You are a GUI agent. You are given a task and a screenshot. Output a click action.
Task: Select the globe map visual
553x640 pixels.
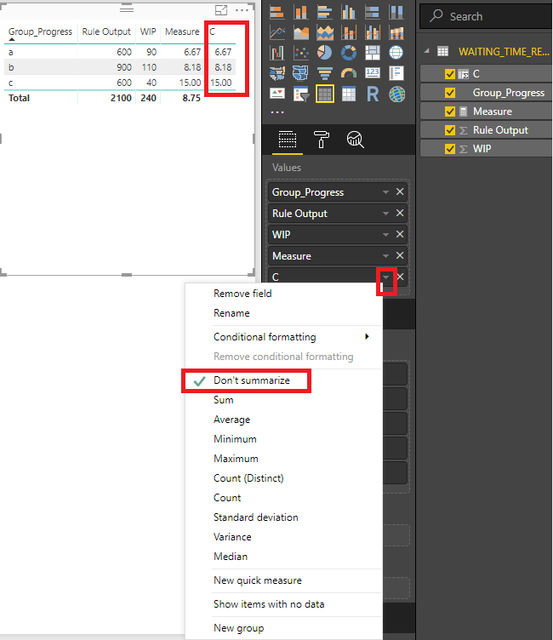tap(396, 53)
